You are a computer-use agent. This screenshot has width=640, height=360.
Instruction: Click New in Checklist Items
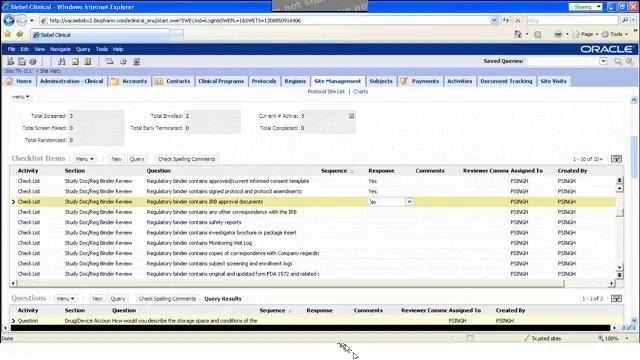(117, 159)
